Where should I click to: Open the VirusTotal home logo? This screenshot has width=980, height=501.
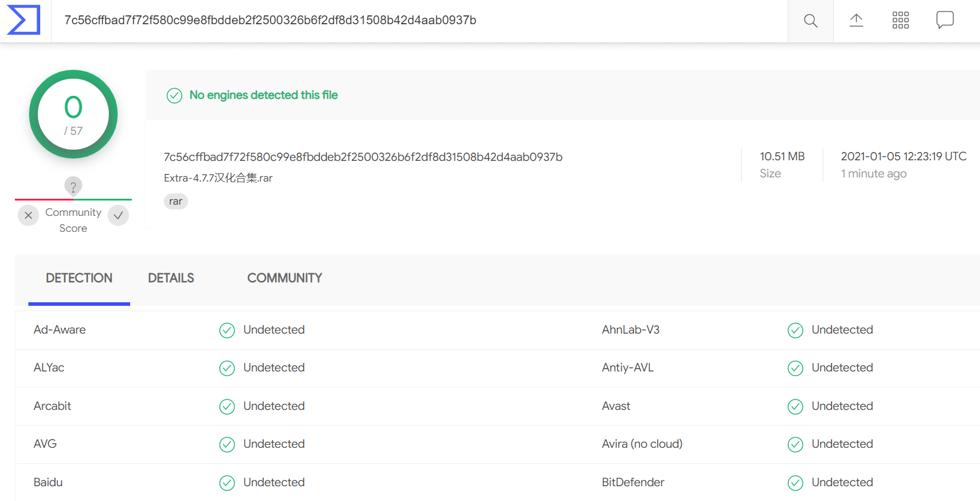pyautogui.click(x=24, y=20)
